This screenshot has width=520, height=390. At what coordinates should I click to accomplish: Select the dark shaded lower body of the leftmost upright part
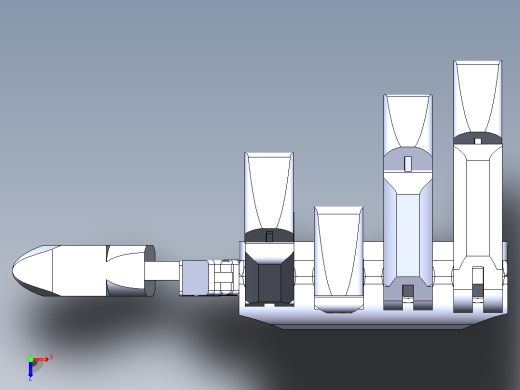point(269,278)
